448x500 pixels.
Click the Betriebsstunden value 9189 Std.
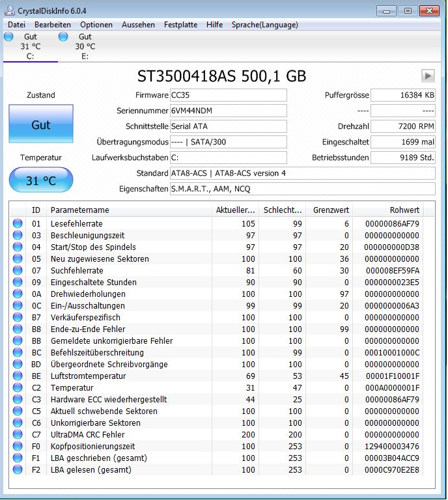coord(402,158)
